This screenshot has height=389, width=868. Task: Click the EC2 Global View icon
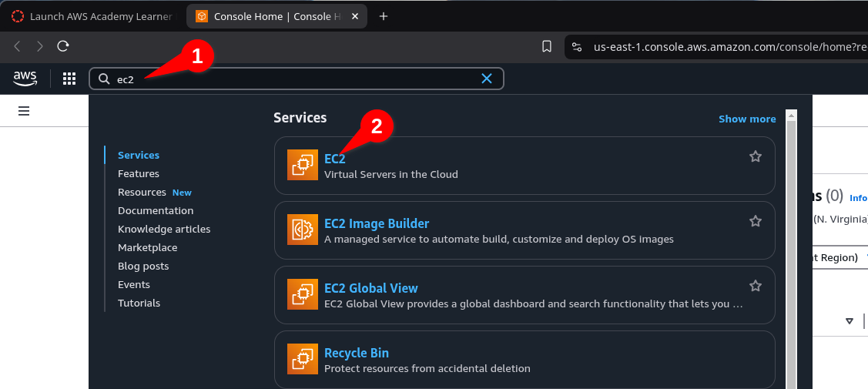pyautogui.click(x=302, y=294)
